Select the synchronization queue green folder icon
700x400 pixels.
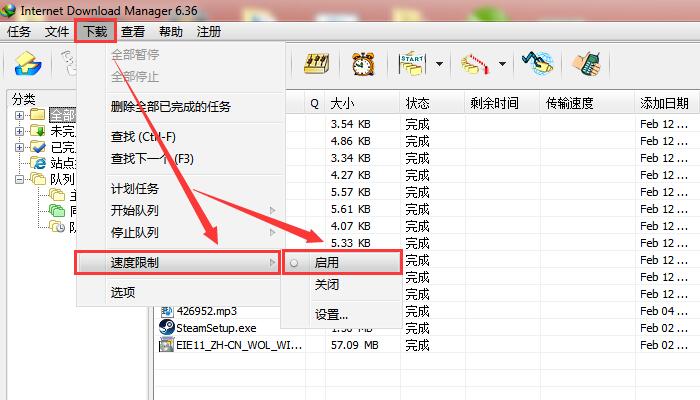57,210
